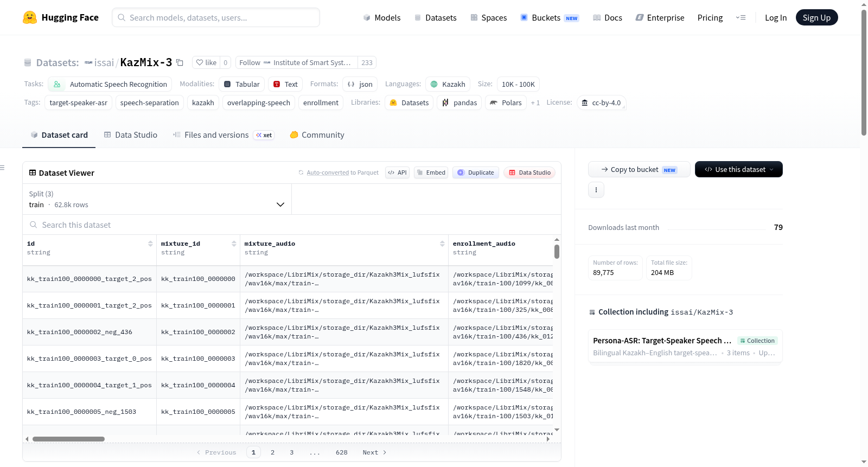Open the Docs link
This screenshot has height=467, width=868.
608,17
